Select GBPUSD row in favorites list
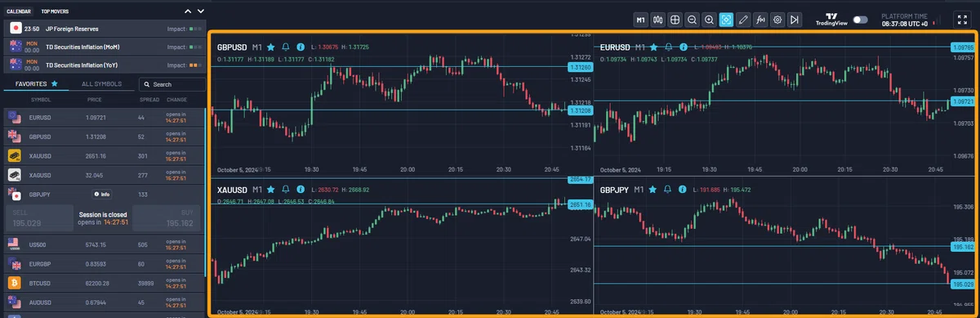This screenshot has height=318, width=980. pyautogui.click(x=103, y=137)
